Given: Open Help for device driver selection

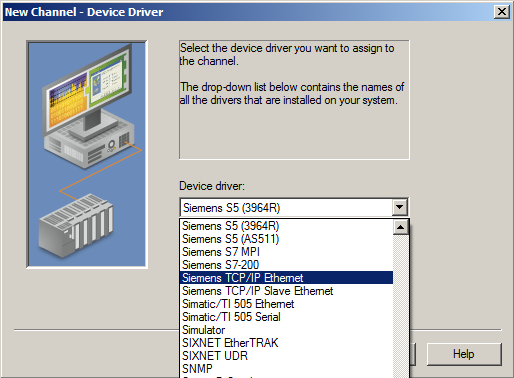Looking at the screenshot, I should click(464, 354).
